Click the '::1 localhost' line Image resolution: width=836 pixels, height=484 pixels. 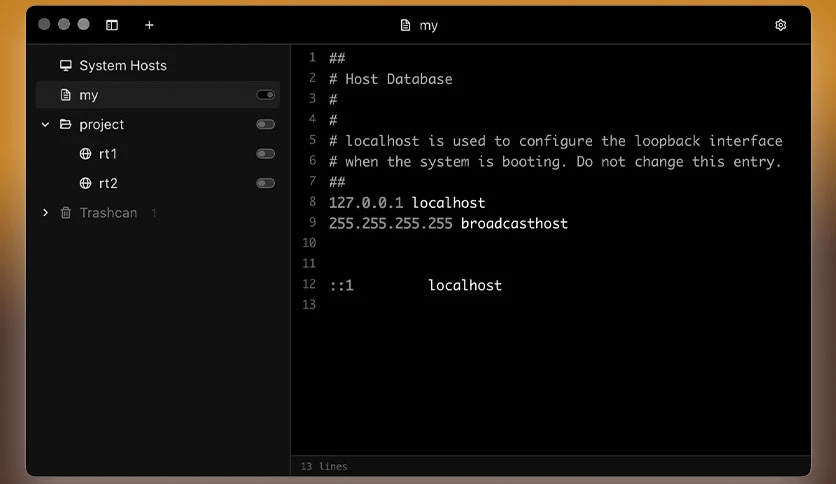(x=415, y=285)
